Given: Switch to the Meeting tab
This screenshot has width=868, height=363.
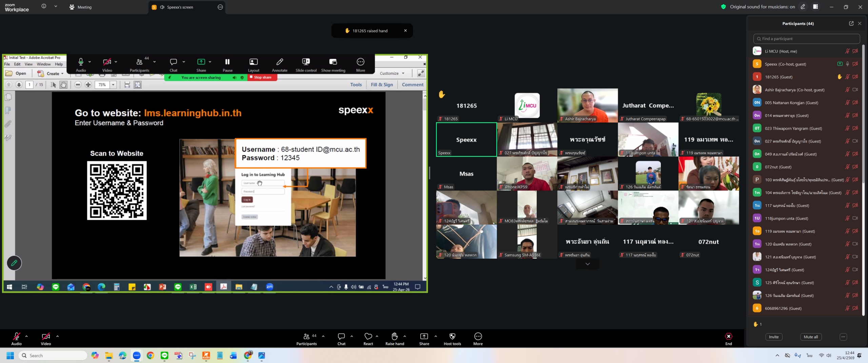Looking at the screenshot, I should click(81, 7).
